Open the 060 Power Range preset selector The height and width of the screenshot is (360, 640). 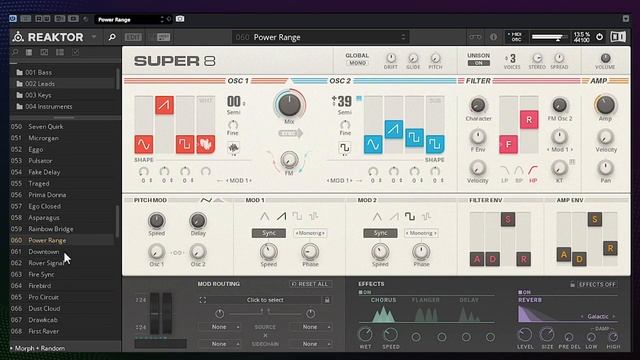321,37
